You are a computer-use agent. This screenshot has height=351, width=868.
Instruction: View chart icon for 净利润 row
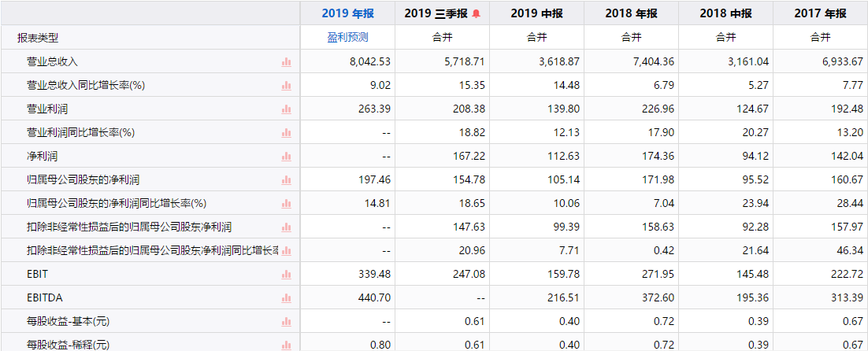(x=286, y=157)
